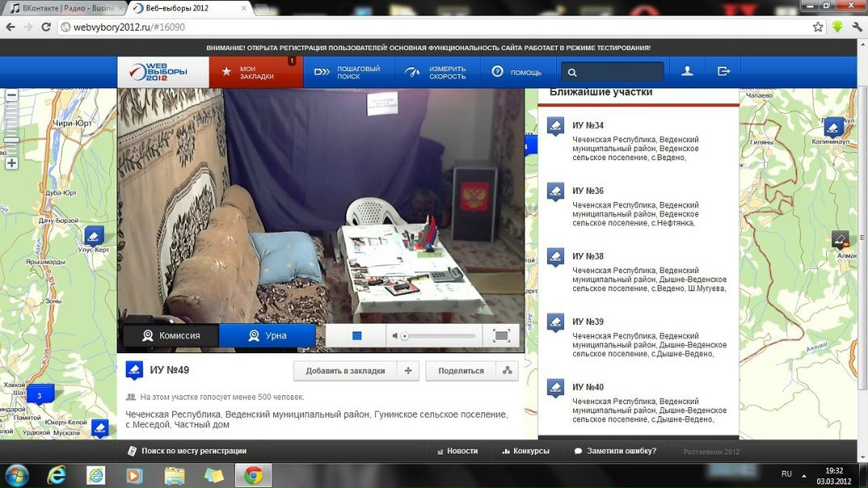868x488 pixels.
Task: Click the plus icon beside Добавить в закладки
Action: [x=407, y=371]
